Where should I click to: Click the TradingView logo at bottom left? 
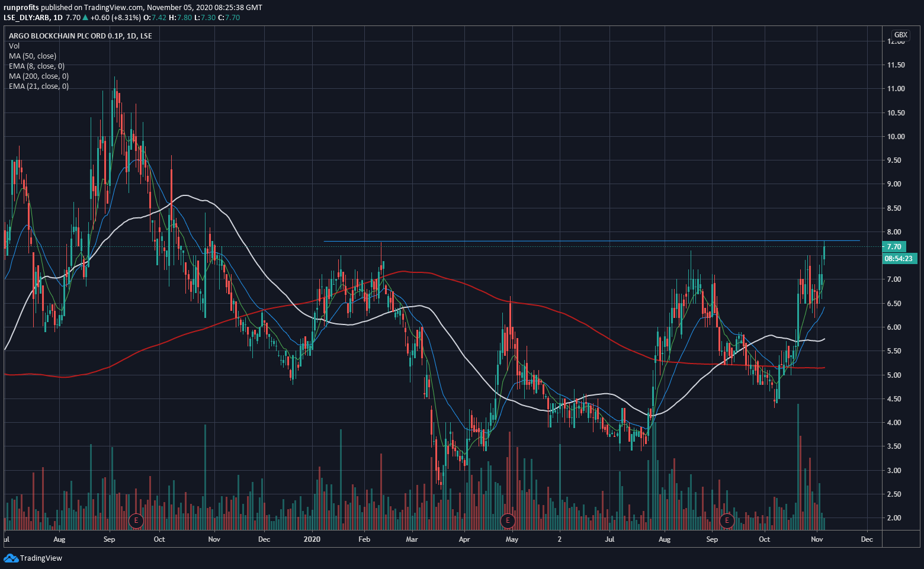tap(33, 558)
